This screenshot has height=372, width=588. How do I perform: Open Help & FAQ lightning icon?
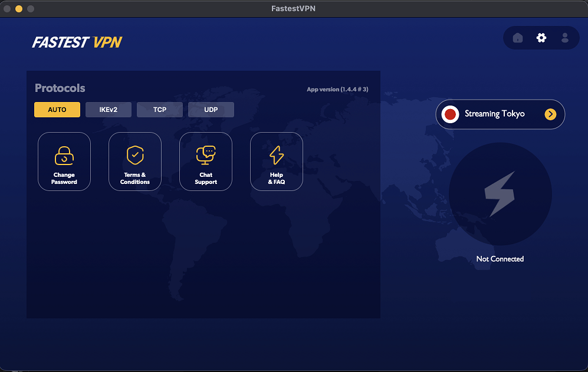click(277, 155)
